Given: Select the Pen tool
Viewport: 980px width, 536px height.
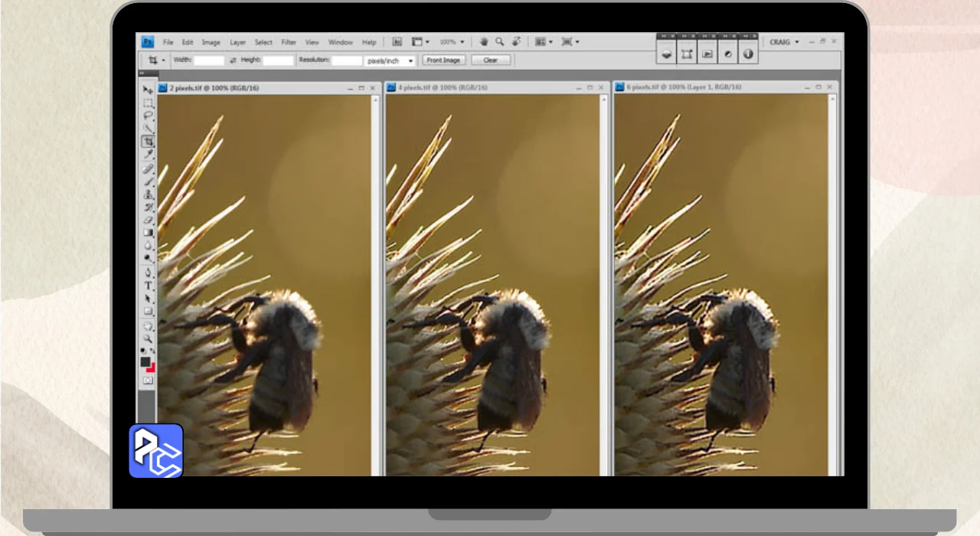Looking at the screenshot, I should (148, 273).
